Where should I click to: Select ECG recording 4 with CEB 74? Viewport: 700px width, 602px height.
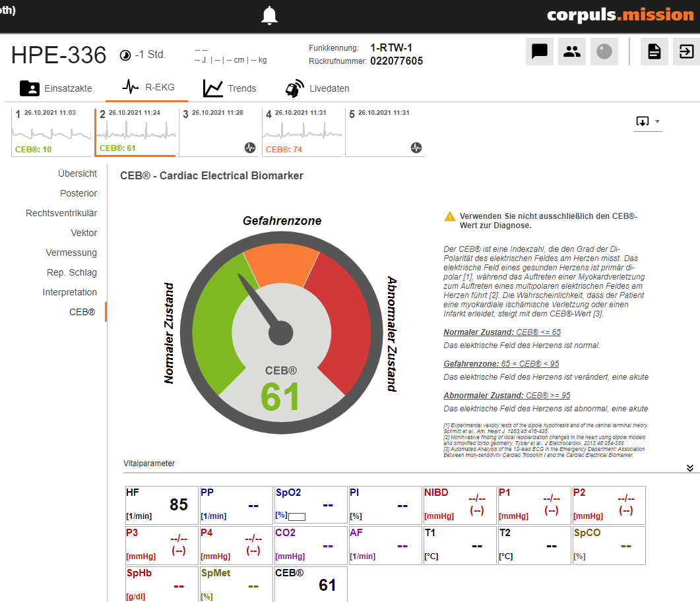pyautogui.click(x=302, y=132)
